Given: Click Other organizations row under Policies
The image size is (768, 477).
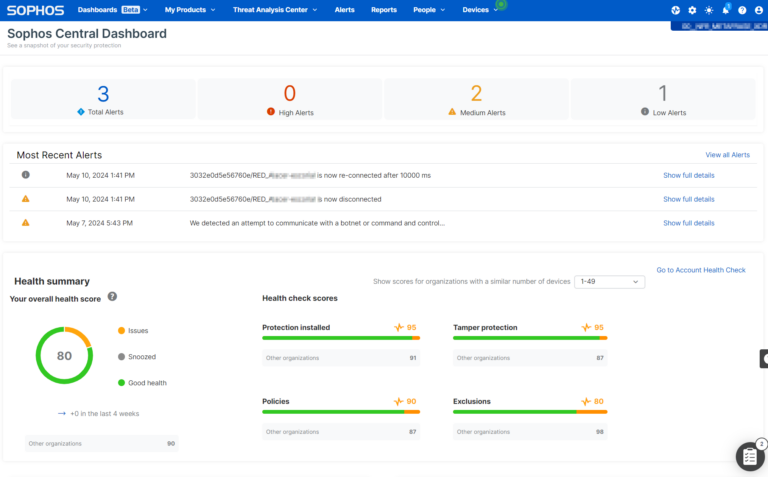Looking at the screenshot, I should click(x=341, y=431).
